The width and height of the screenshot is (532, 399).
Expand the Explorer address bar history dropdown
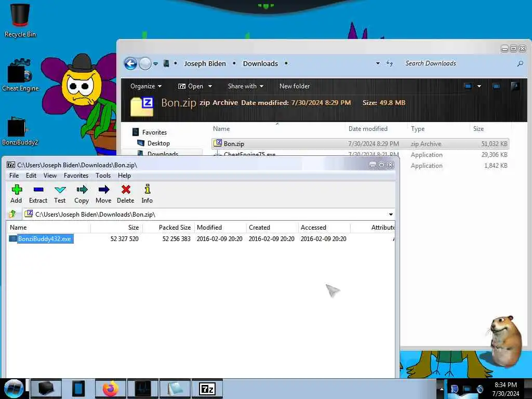(x=378, y=63)
